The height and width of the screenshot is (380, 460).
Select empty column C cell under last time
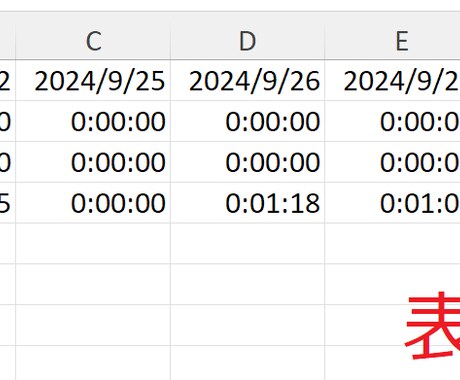[x=93, y=244]
